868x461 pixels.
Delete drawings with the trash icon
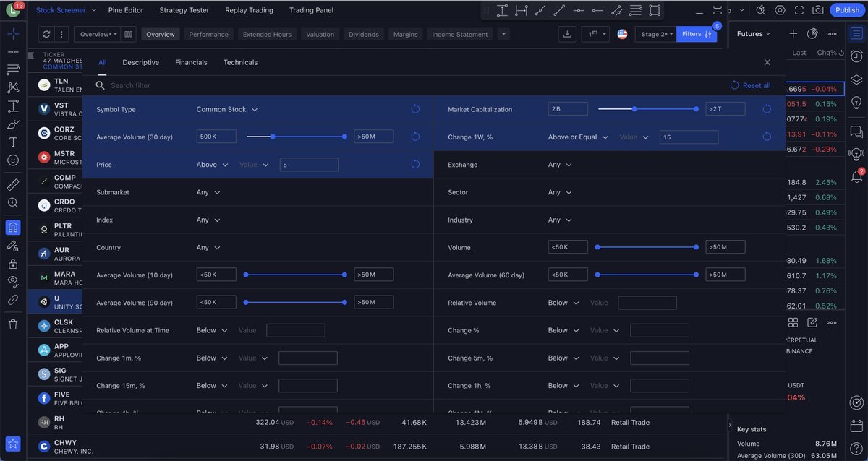tap(13, 324)
